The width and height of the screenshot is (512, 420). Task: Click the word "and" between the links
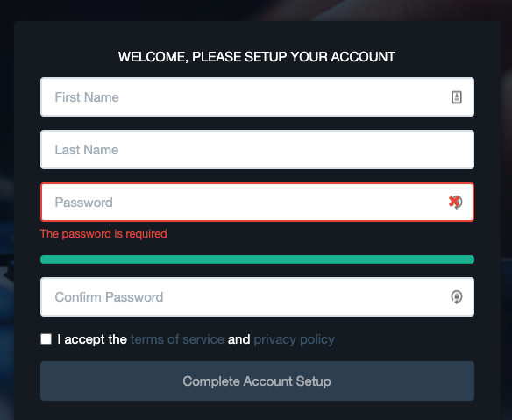[x=238, y=339]
